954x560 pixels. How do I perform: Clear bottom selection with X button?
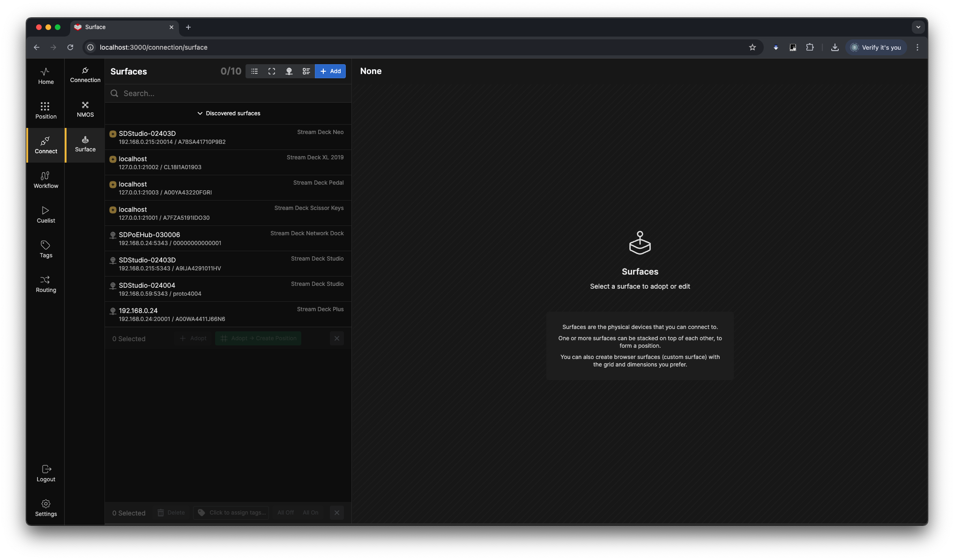click(337, 513)
